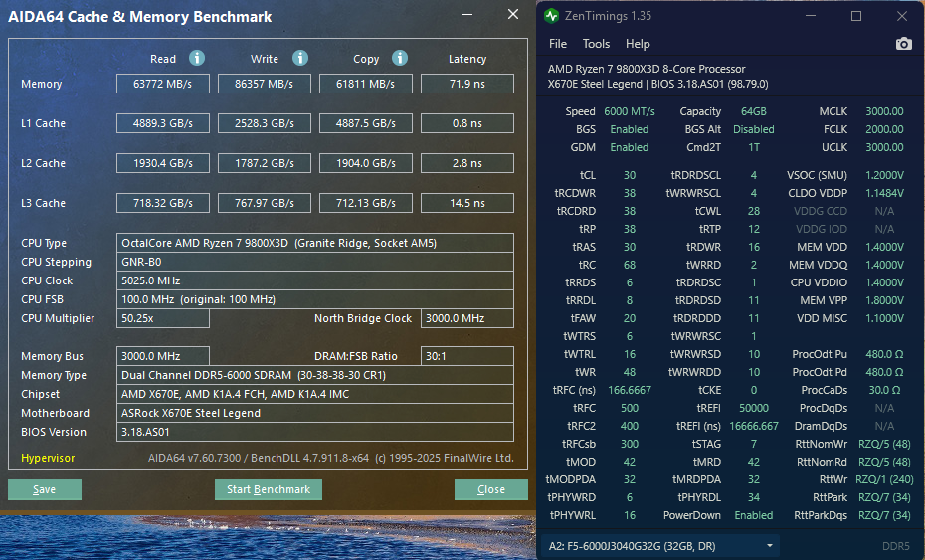Click the North Bridge Clock 3000.0 MHz field
The width and height of the screenshot is (925, 560).
coord(467,318)
